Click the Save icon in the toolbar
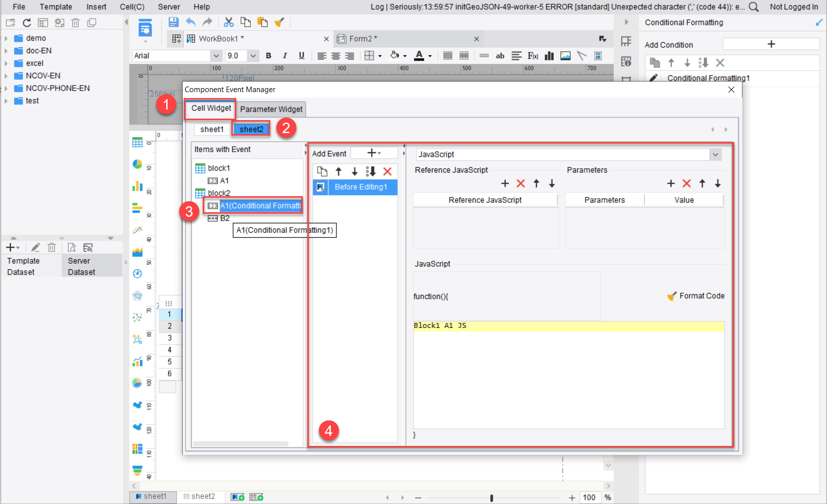827x504 pixels. (173, 22)
